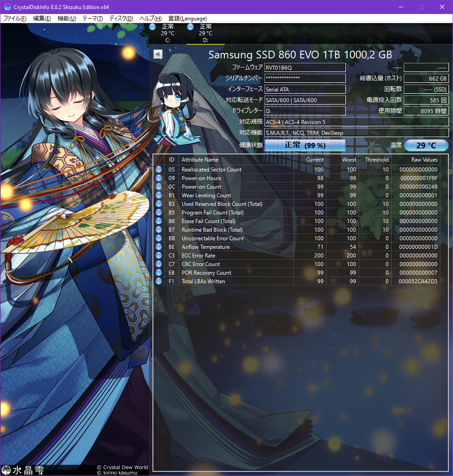Minimize the CrystalDiskInfo window
This screenshot has width=453, height=476.
[x=401, y=7]
